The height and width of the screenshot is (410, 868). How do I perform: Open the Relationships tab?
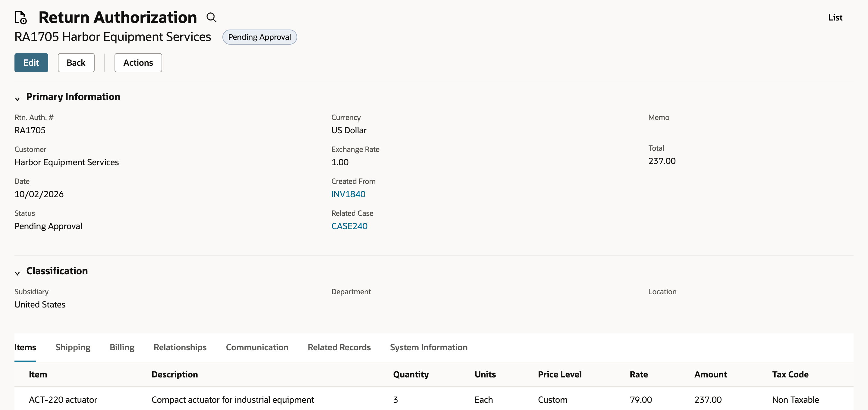[x=180, y=347]
